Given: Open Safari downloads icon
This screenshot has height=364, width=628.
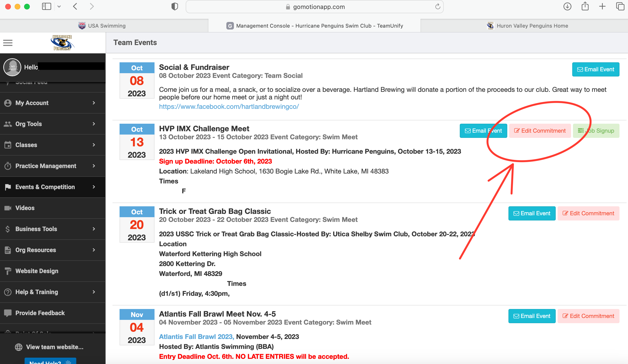Looking at the screenshot, I should click(567, 6).
